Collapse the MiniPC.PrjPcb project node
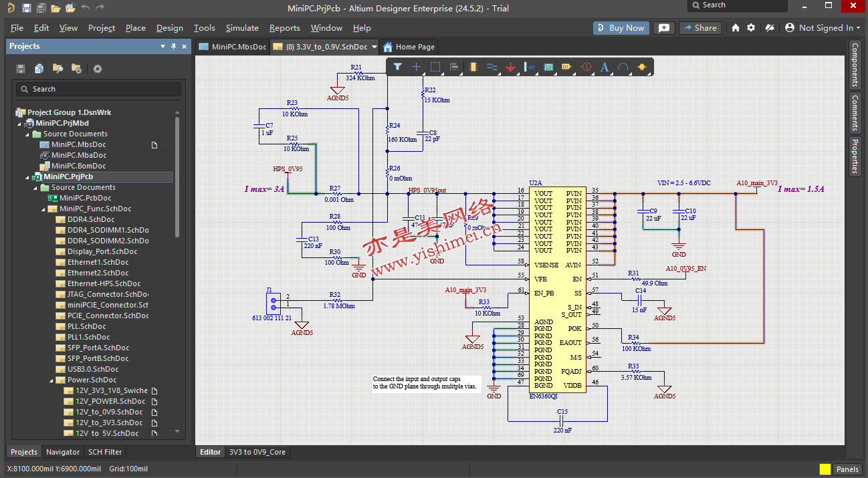 (x=27, y=176)
